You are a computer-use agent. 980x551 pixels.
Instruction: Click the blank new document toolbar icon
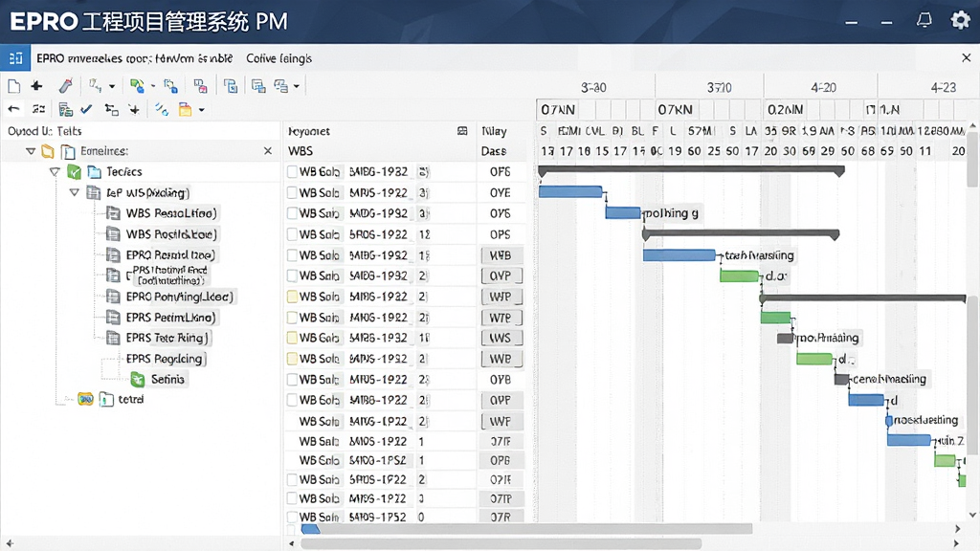point(13,85)
